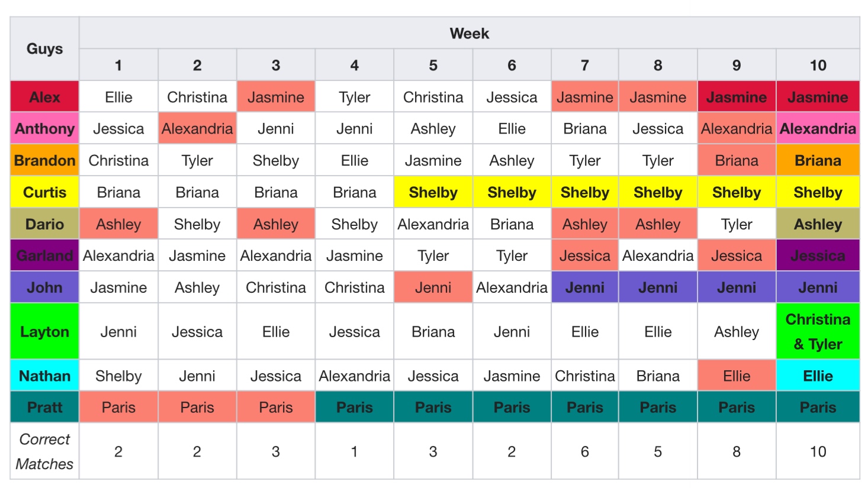The image size is (868, 488).
Task: Click the teal Pratt row header
Action: [44, 407]
